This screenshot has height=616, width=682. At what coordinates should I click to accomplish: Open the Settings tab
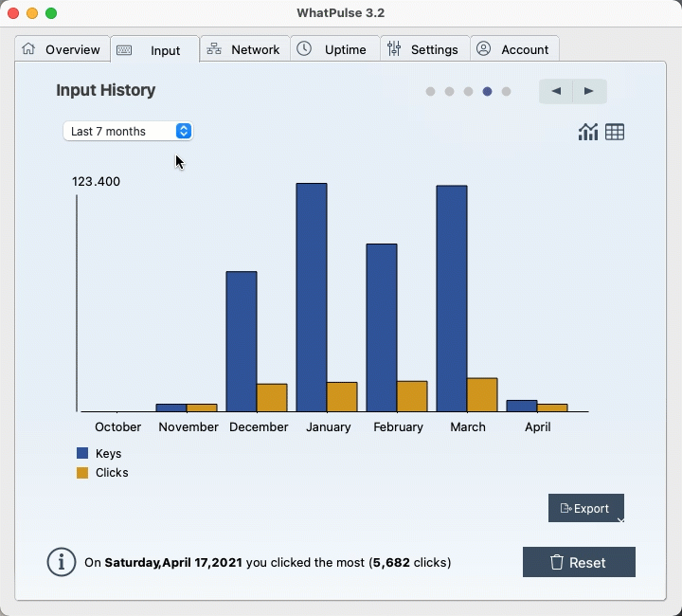pyautogui.click(x=423, y=49)
